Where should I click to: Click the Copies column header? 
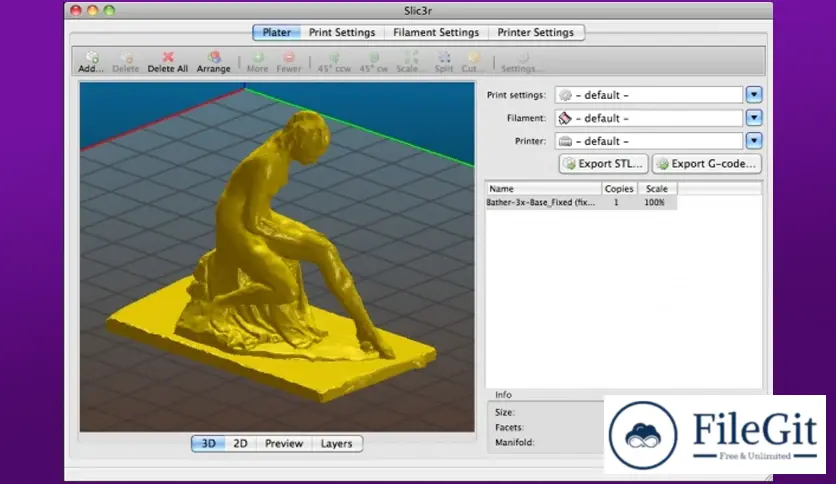click(x=619, y=189)
